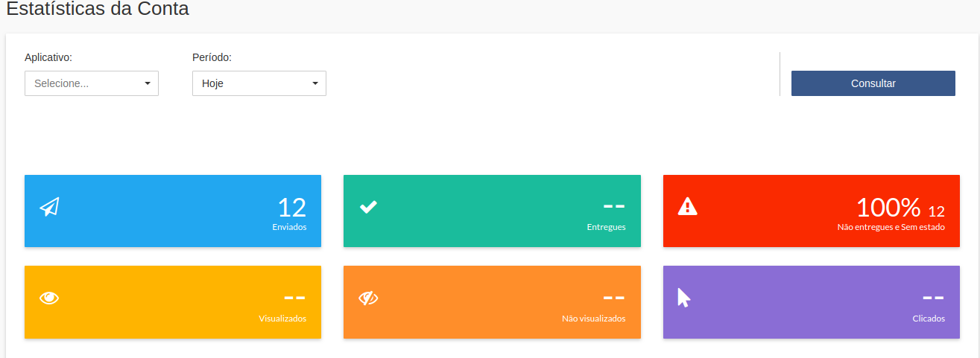The image size is (980, 358).
Task: Click the Visualizados label on yellow card
Action: click(282, 319)
